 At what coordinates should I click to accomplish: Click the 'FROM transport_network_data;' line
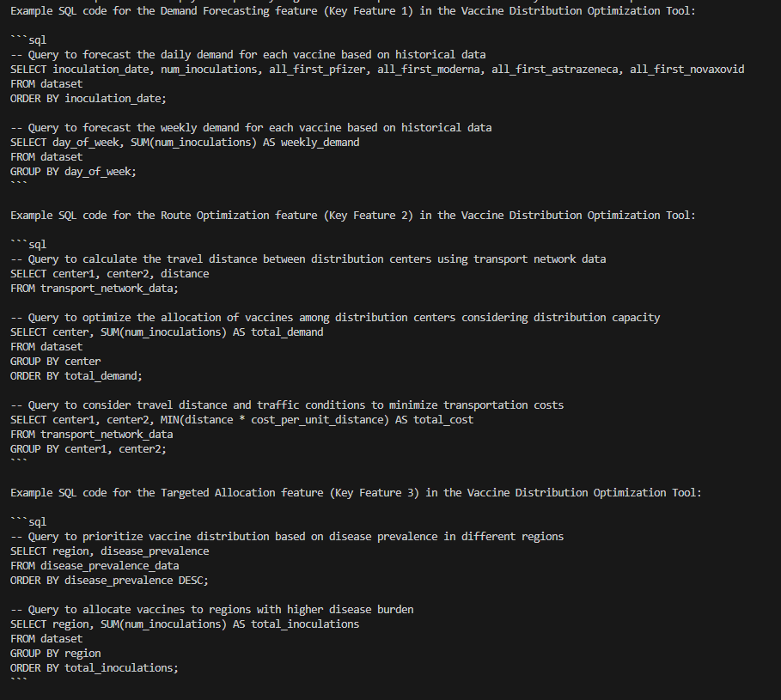pos(95,288)
